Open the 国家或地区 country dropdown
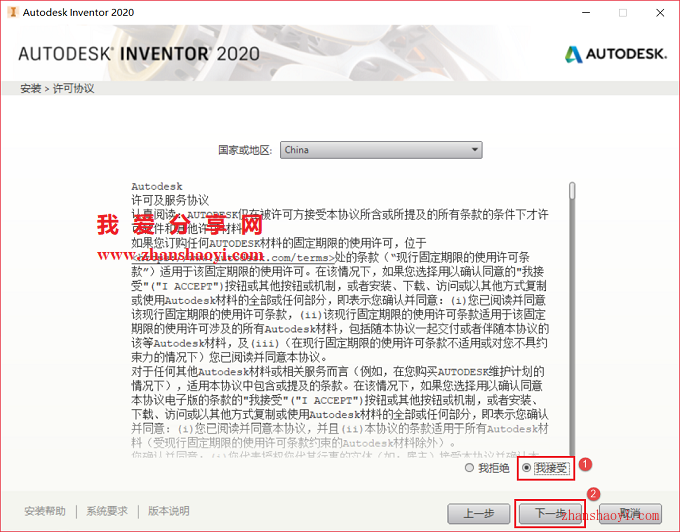This screenshot has height=532, width=680. (x=381, y=150)
